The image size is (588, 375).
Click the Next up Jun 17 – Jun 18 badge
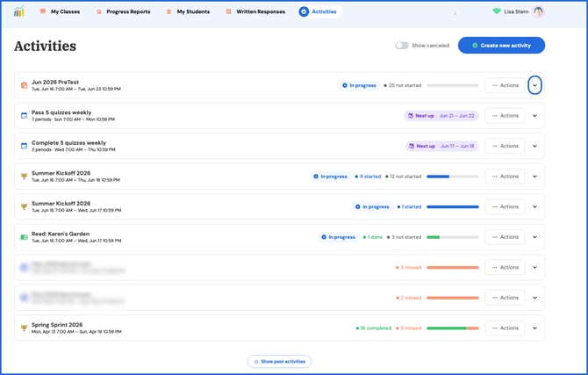point(442,146)
